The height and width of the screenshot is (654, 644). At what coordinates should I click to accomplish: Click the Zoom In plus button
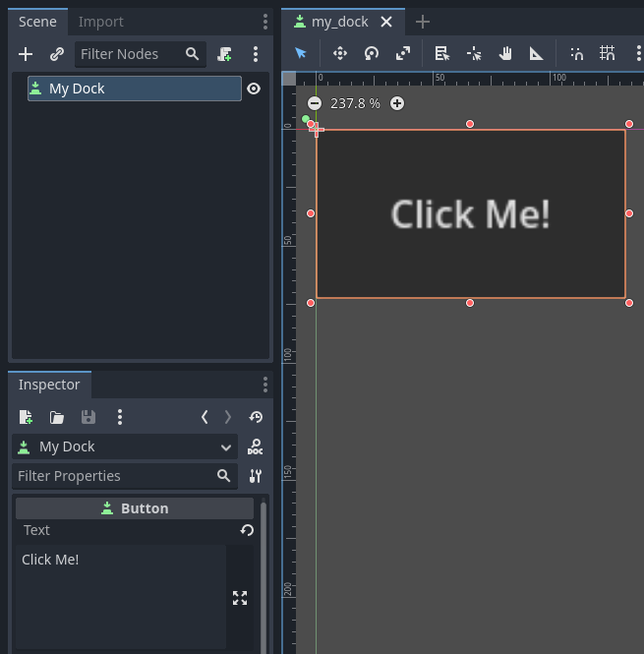pos(397,103)
